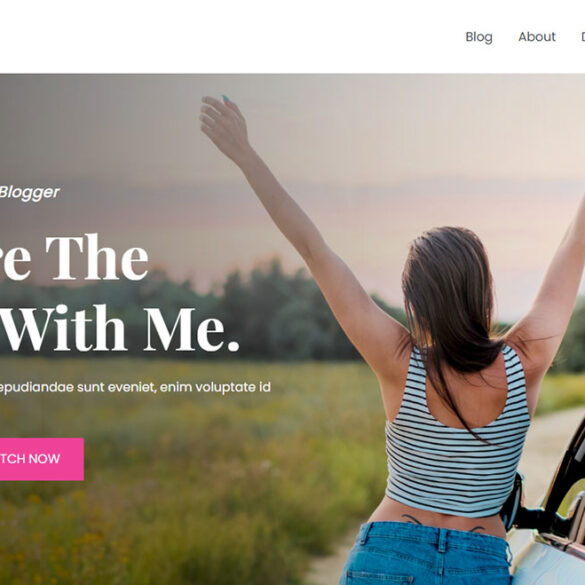Viewport: 585px width, 585px height.
Task: Click the green meadow below the button
Action: (x=168, y=530)
